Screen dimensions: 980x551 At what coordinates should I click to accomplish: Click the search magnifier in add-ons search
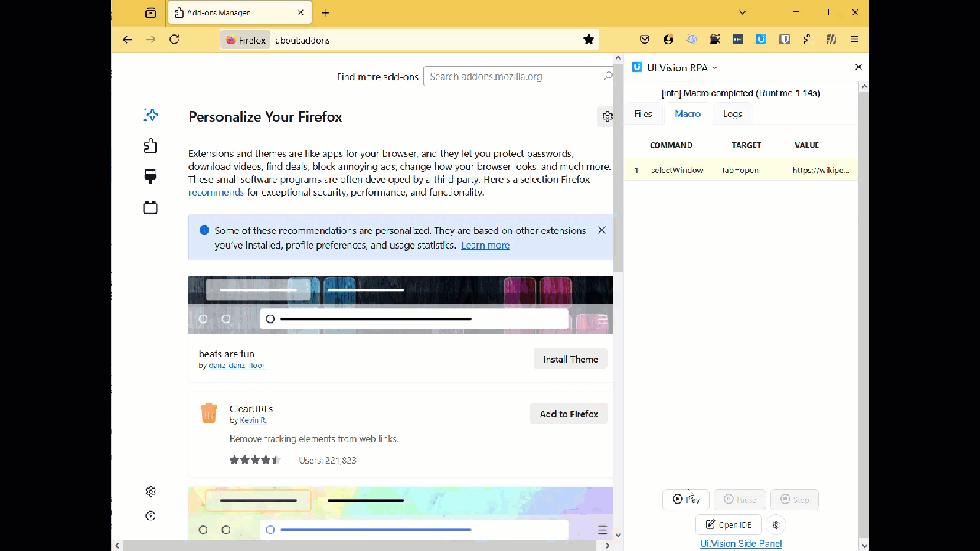[x=607, y=76]
